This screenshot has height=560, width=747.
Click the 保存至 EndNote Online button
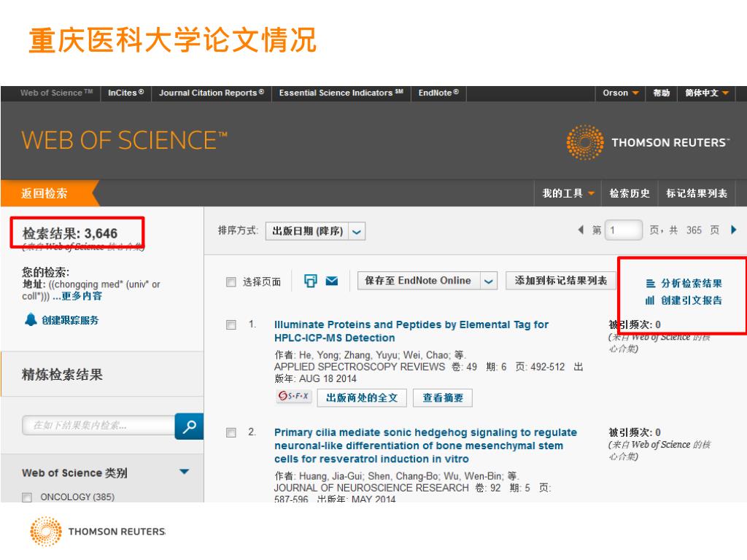point(418,281)
